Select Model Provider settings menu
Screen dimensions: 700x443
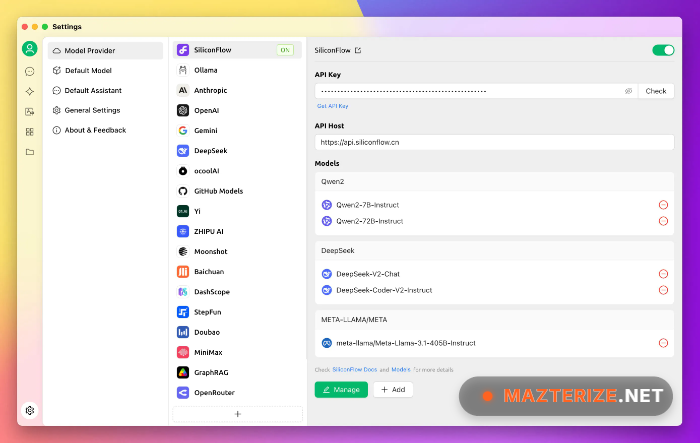[x=105, y=50]
